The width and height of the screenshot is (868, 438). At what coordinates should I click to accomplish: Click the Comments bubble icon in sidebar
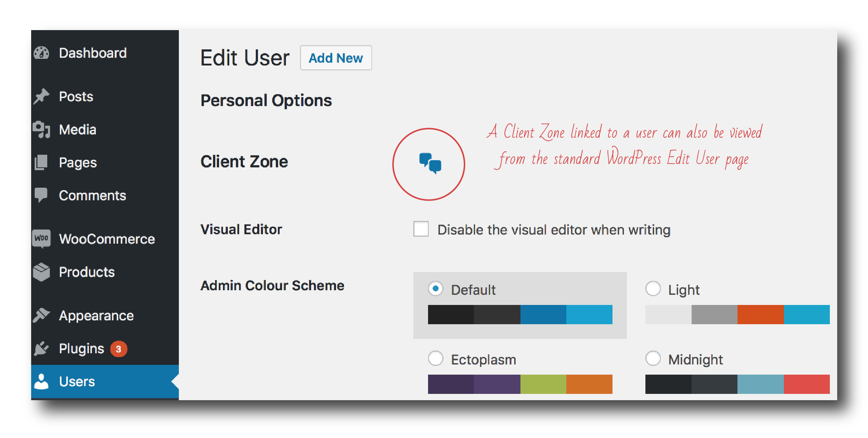41,195
